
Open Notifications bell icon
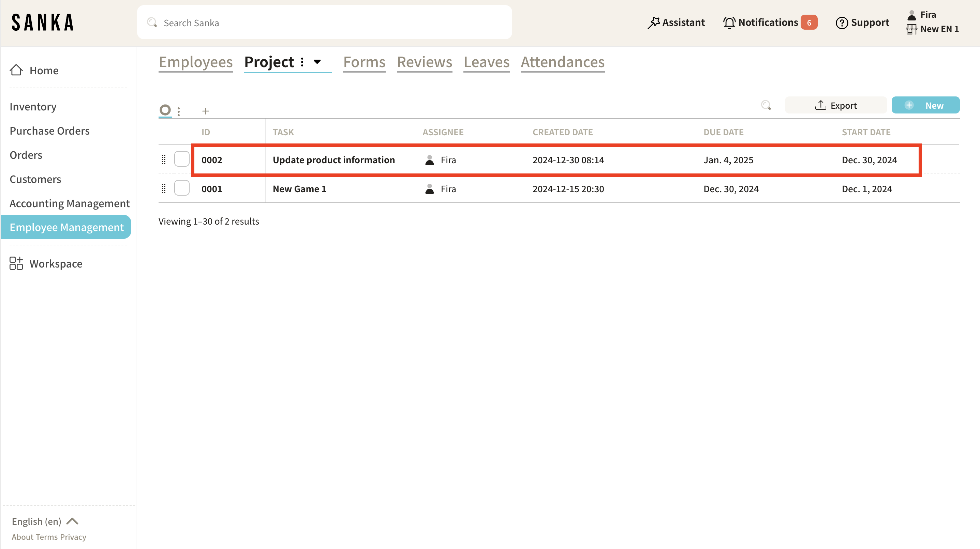point(729,22)
